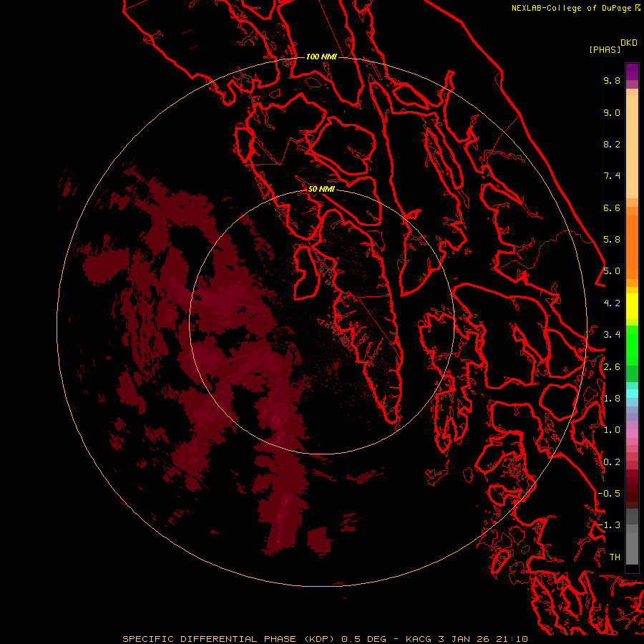This screenshot has height=644, width=644.
Task: Click the [PHAS] label above color scale
Action: [605, 50]
